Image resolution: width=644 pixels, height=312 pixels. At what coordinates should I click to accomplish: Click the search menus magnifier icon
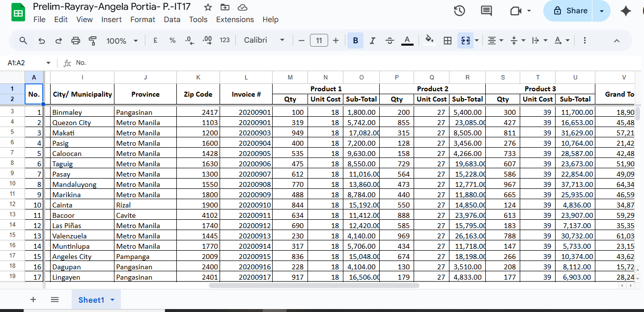[23, 41]
